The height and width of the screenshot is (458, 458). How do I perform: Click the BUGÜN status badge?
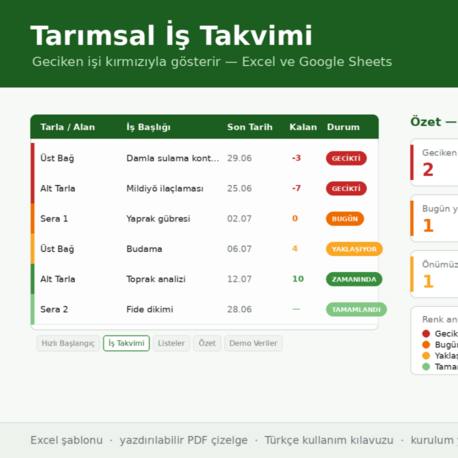point(345,219)
